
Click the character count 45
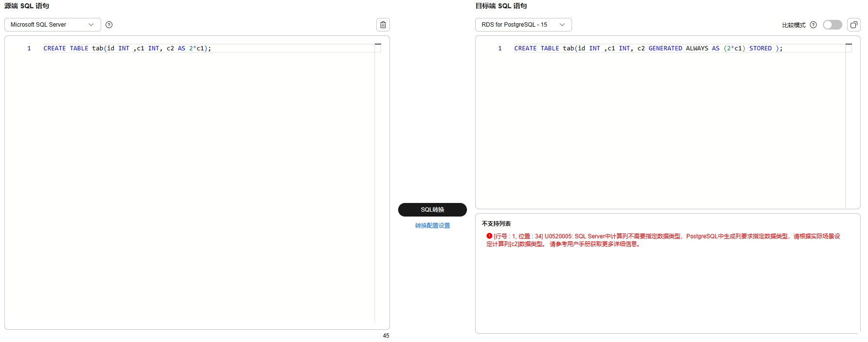tap(386, 336)
